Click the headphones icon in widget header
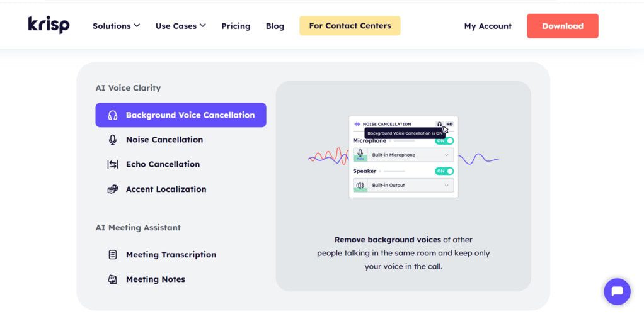Screen dimensions: 644x319 coord(439,124)
